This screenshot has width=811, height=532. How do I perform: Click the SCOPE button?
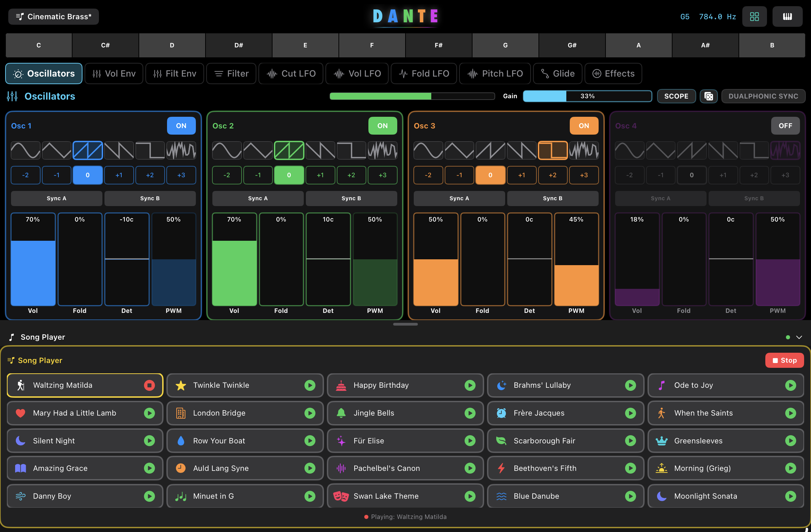[676, 96]
